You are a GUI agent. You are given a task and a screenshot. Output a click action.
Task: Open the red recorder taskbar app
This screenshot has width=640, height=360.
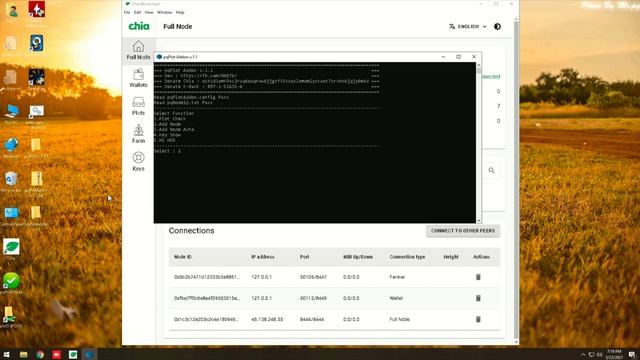tap(56, 354)
